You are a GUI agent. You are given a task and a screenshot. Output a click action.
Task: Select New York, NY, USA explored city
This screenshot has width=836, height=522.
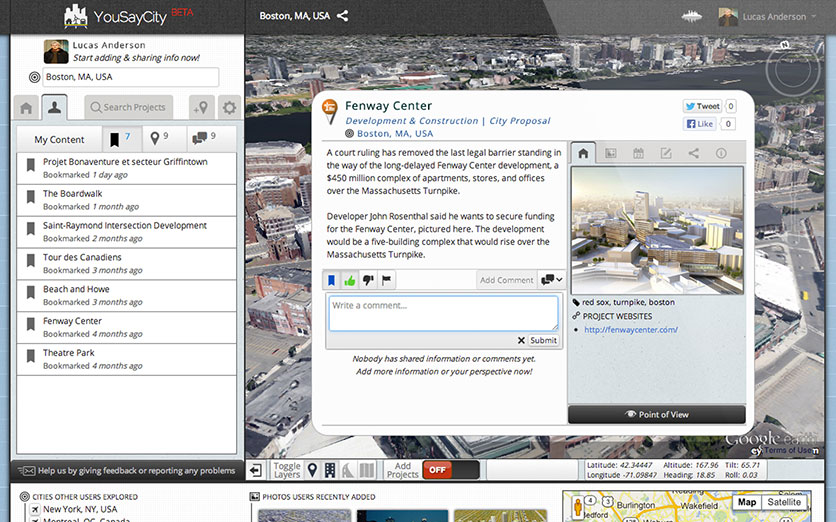pos(80,509)
